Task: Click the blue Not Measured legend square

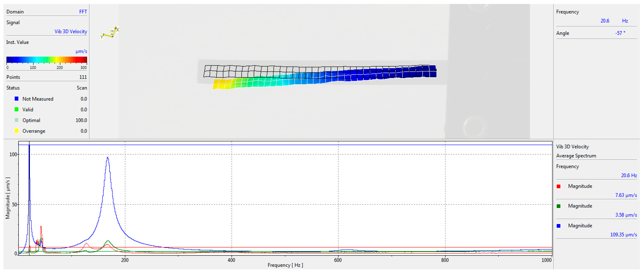Action: point(17,99)
